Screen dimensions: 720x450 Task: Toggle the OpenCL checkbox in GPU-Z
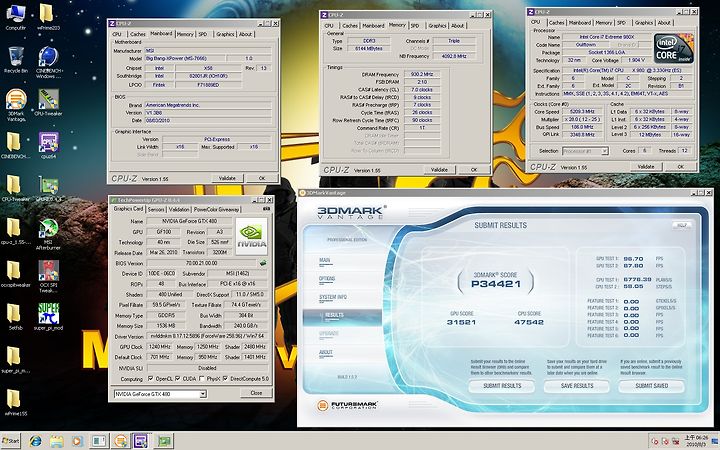point(151,379)
